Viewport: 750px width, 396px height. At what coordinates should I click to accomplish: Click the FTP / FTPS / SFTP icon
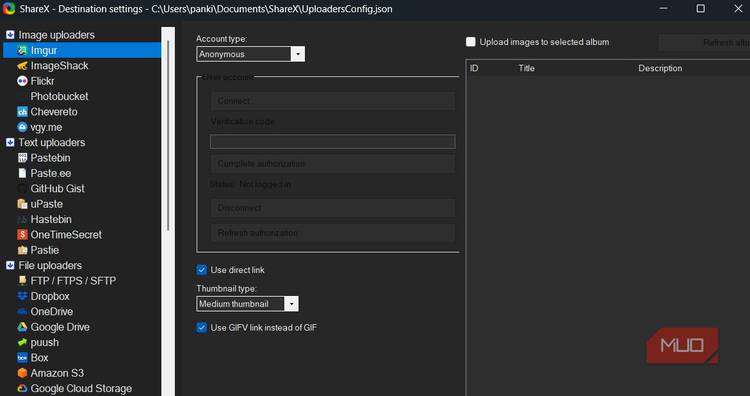pos(22,281)
